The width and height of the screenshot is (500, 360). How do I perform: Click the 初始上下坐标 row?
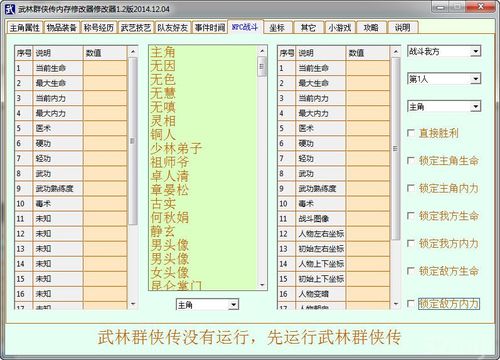[x=333, y=279]
